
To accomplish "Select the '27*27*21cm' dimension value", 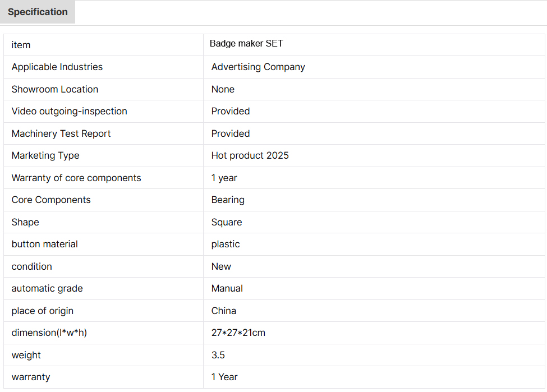I will click(238, 333).
